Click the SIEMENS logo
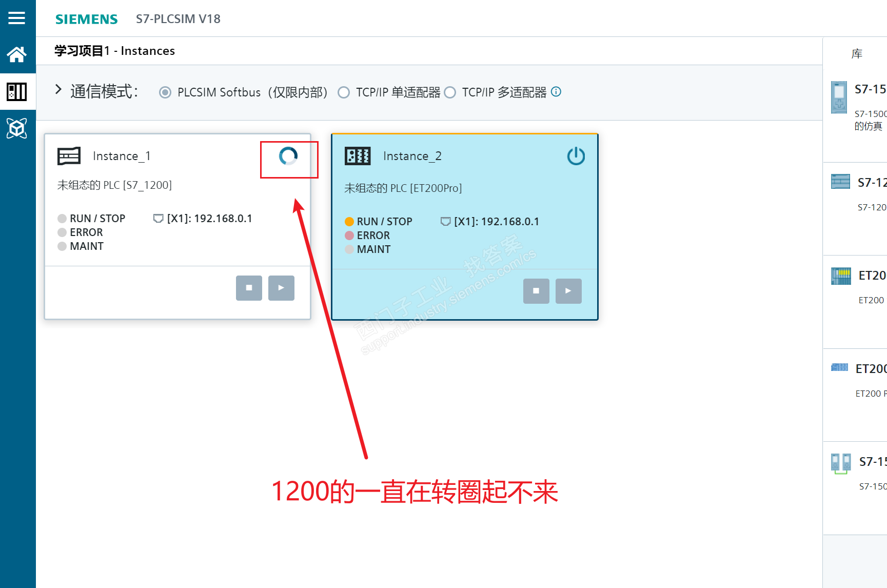 [x=87, y=19]
